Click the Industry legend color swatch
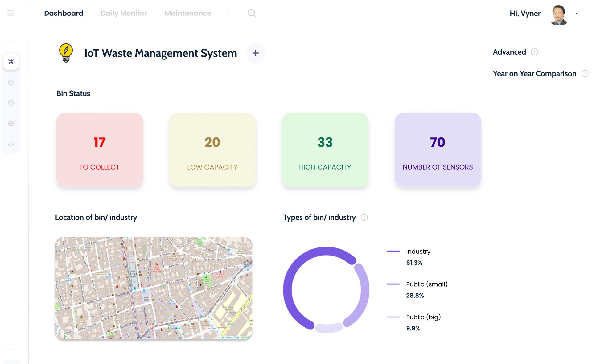 coord(393,252)
